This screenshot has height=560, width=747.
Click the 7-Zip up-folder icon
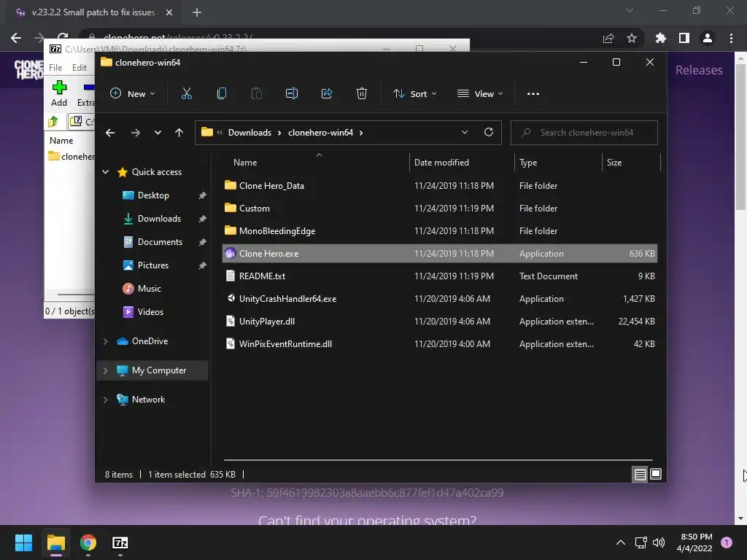(x=53, y=122)
